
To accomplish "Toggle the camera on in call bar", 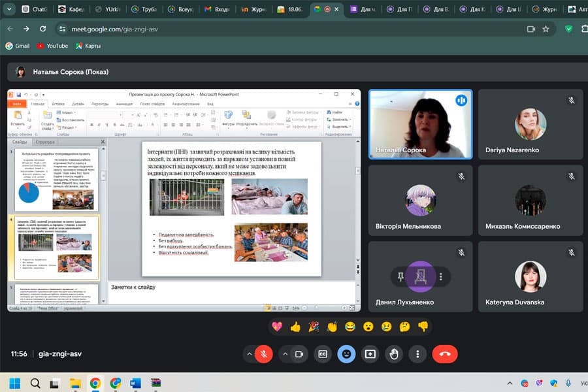I will (300, 353).
